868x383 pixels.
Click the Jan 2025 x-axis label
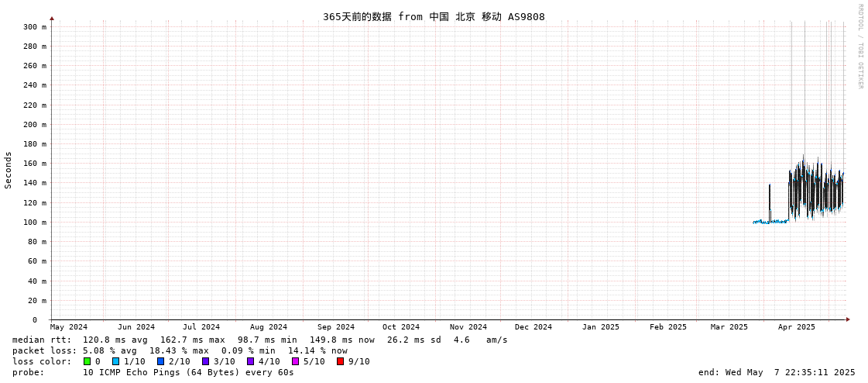click(x=601, y=327)
